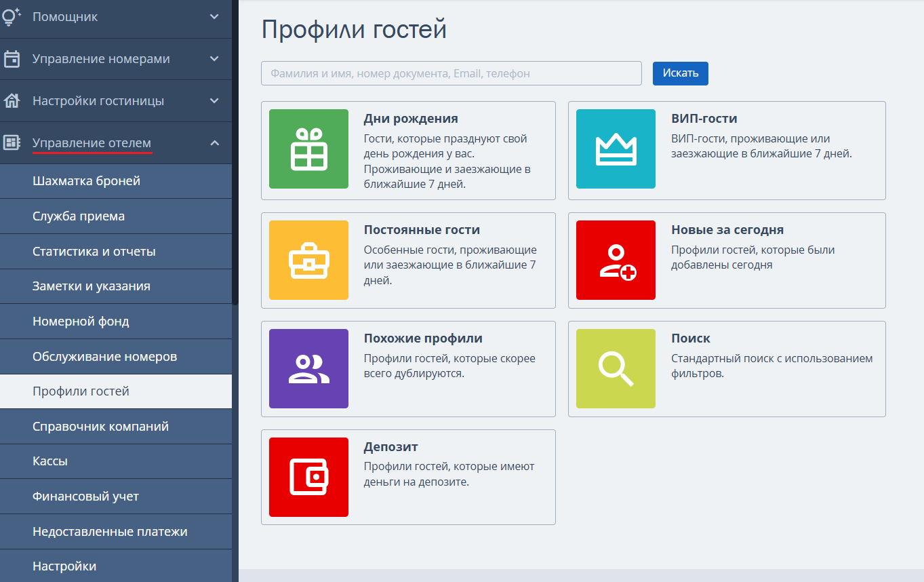924x582 pixels.
Task: Click the Поиск card heading
Action: [x=691, y=338]
